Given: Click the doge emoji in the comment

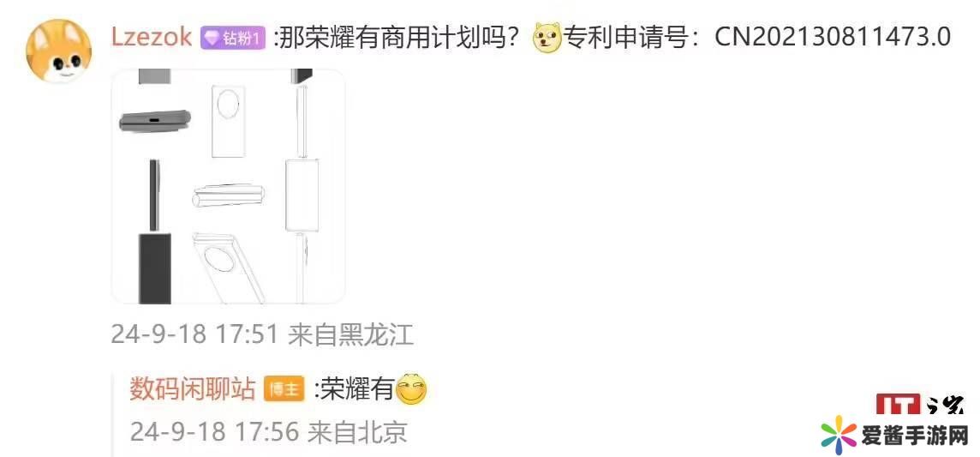Looking at the screenshot, I should 547,39.
